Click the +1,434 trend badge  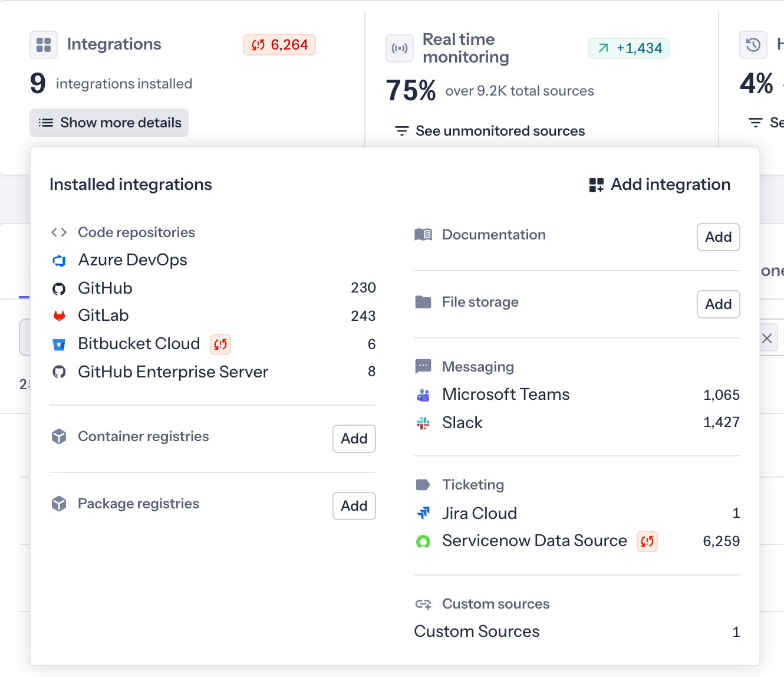pos(629,48)
